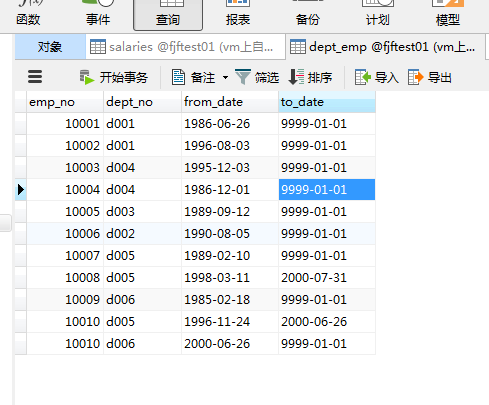
Task: Select the emp_no cell 10005
Action: pos(65,212)
